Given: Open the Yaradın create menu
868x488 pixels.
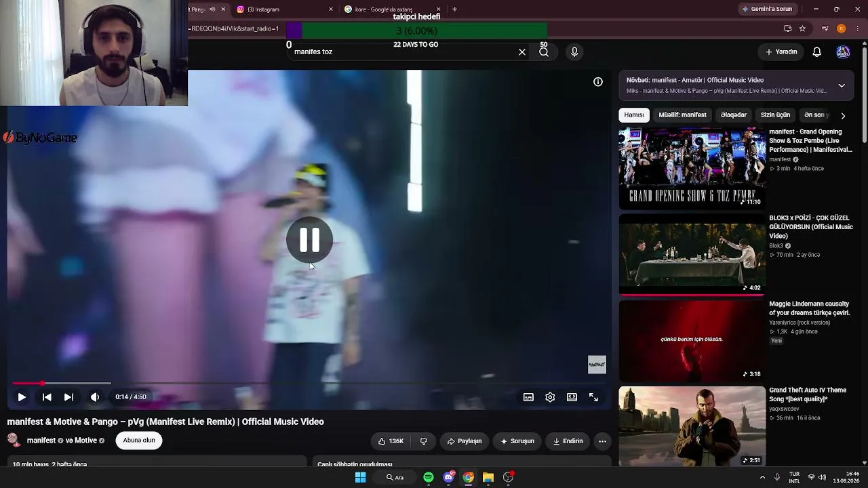Looking at the screenshot, I should [781, 52].
